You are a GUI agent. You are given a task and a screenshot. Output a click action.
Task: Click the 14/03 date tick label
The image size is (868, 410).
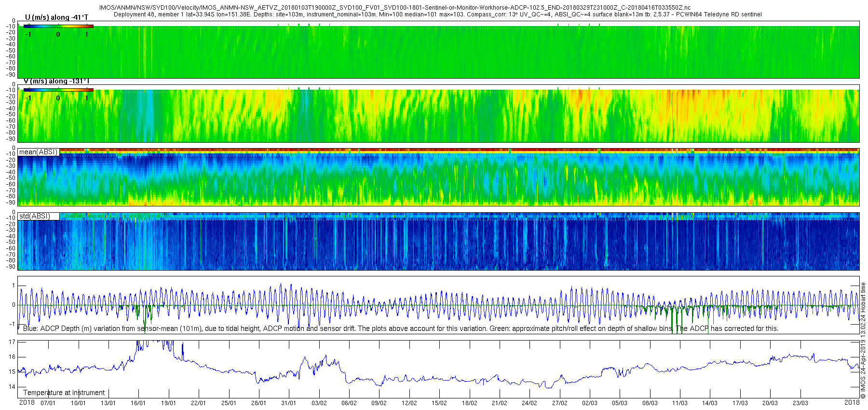click(710, 403)
